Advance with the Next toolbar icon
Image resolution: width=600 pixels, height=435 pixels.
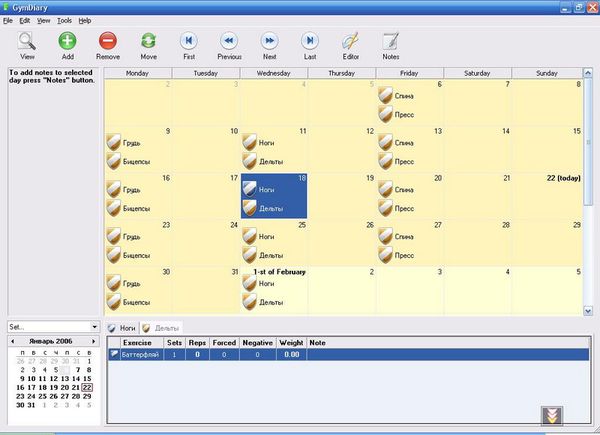coord(269,41)
